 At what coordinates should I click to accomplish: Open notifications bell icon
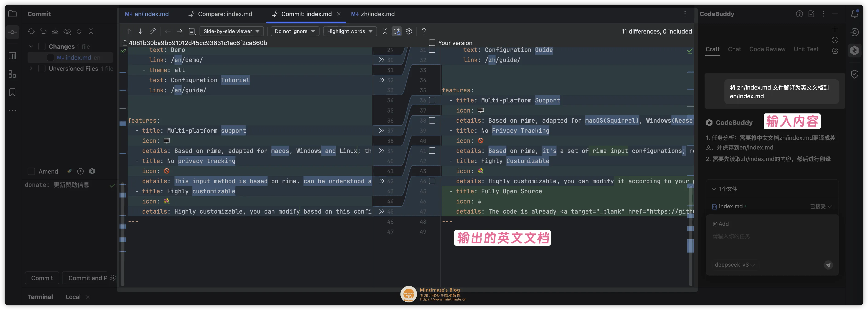click(x=854, y=14)
